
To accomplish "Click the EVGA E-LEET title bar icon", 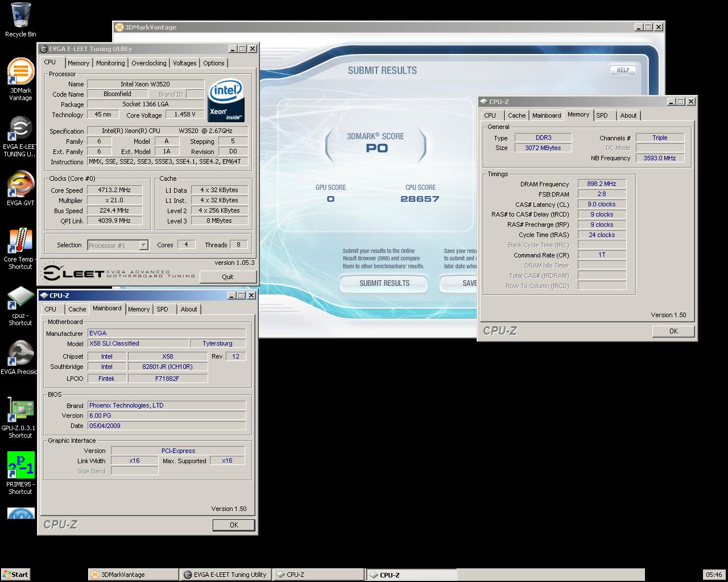I will click(43, 49).
